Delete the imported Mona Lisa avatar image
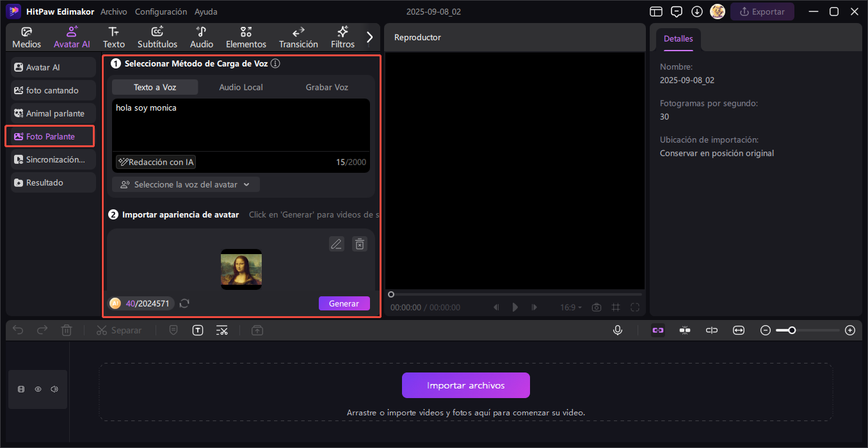This screenshot has width=868, height=448. coord(360,244)
